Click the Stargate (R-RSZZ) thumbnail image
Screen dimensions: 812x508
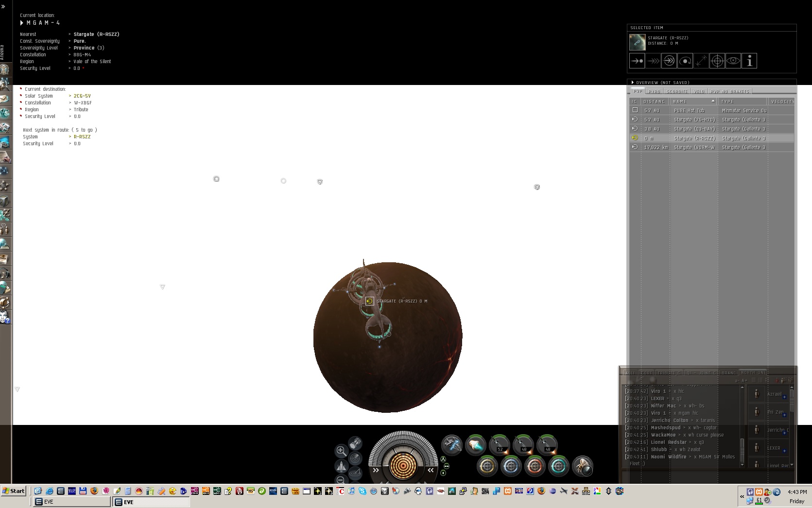click(x=638, y=42)
